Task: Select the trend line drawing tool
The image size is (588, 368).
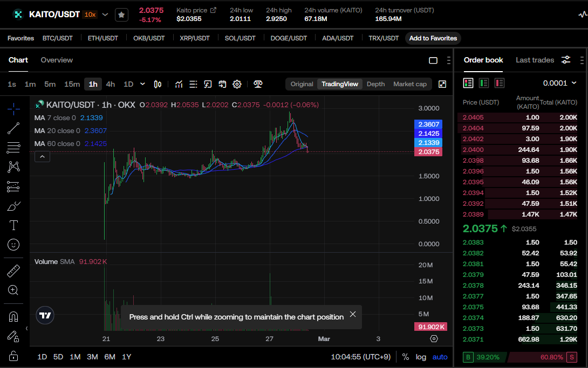Action: [13, 128]
